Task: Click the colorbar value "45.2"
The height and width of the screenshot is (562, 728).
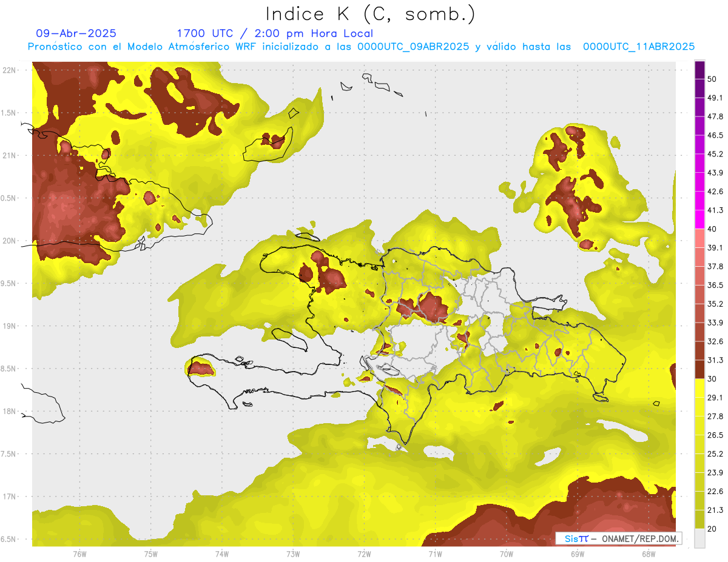Action: 715,154
